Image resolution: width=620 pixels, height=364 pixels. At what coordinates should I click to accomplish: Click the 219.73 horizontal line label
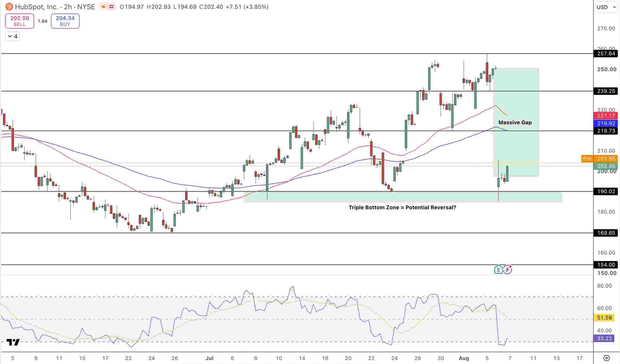click(606, 131)
